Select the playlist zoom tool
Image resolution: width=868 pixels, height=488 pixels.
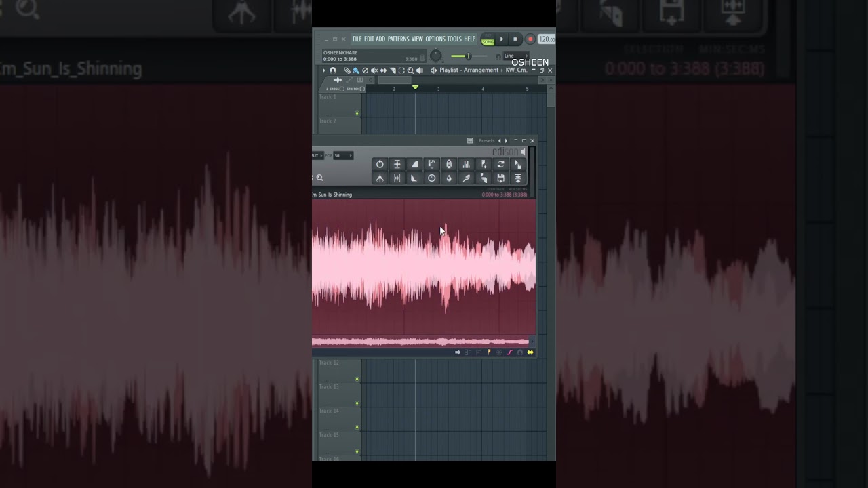click(410, 70)
